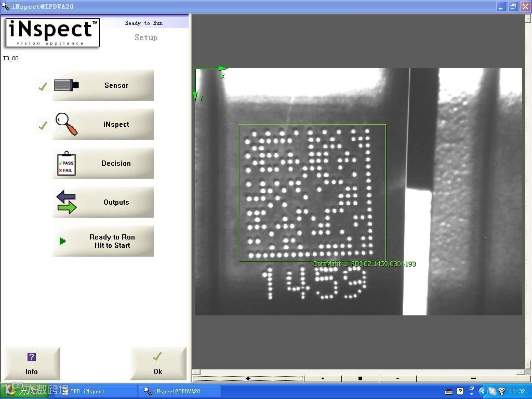Viewport: 532px width, 399px height.
Task: Click the bold minus zoom button
Action: click(x=473, y=378)
